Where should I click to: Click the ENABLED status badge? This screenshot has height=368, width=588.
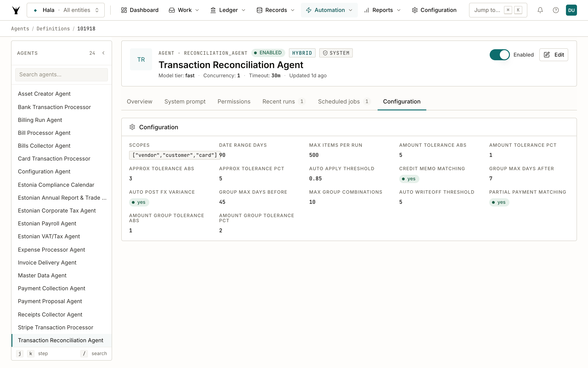pos(268,53)
